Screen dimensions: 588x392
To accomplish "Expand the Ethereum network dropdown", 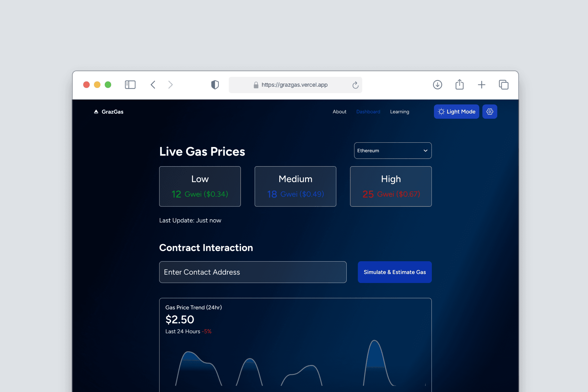I will click(x=393, y=151).
